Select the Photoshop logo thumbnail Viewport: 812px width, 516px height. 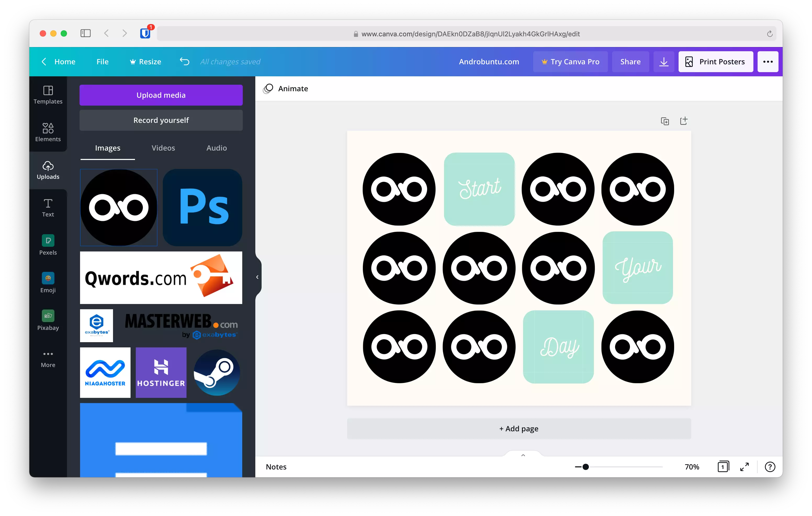(x=202, y=208)
